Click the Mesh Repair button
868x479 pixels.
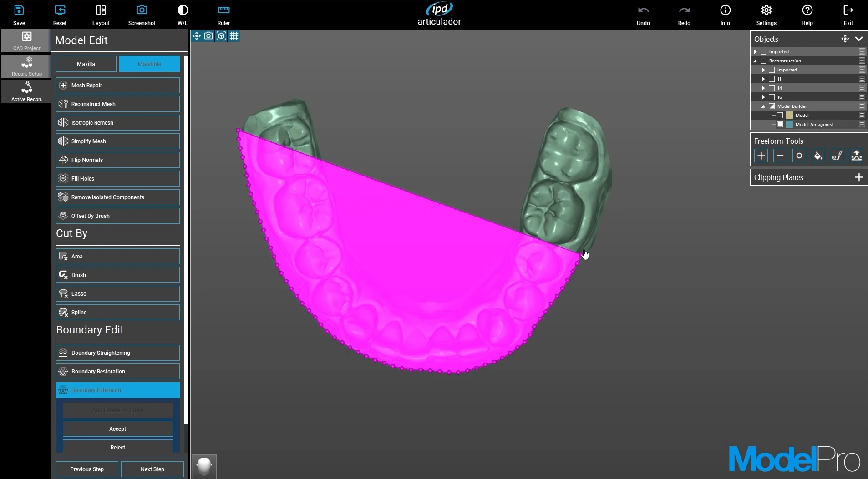click(118, 86)
